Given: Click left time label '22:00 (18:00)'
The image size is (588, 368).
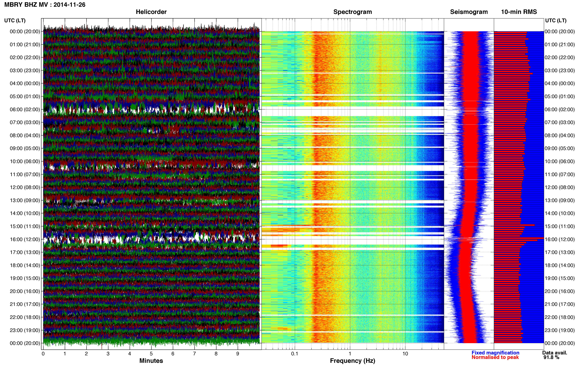Looking at the screenshot, I should pos(25,317).
